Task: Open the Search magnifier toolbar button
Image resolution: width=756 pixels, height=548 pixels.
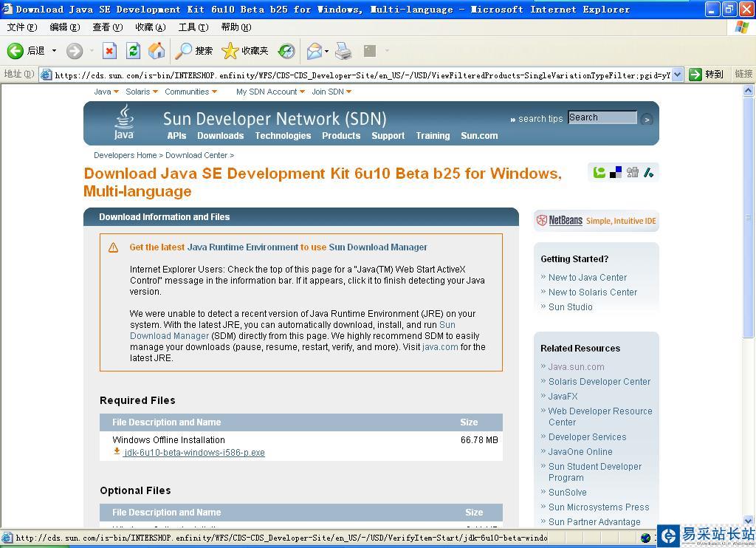Action: click(x=194, y=51)
